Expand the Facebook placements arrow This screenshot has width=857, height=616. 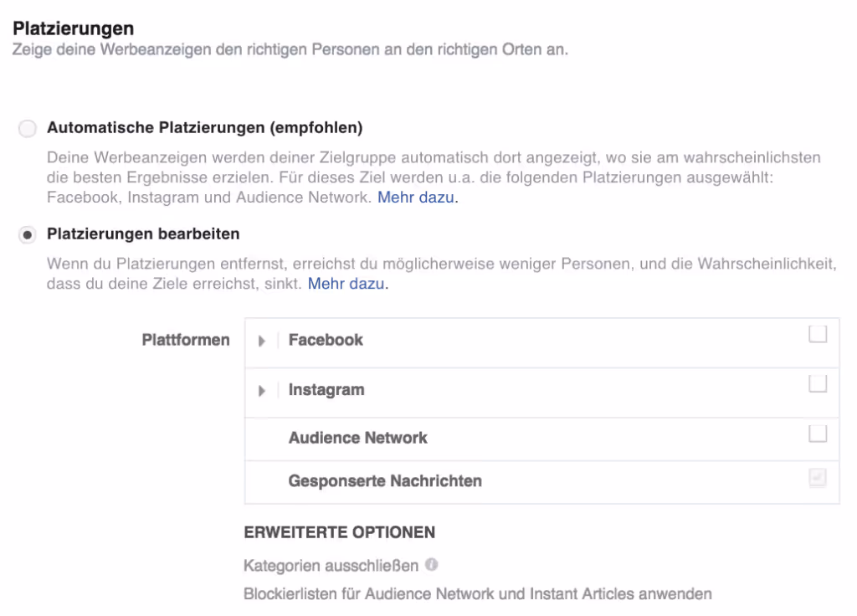coord(262,341)
